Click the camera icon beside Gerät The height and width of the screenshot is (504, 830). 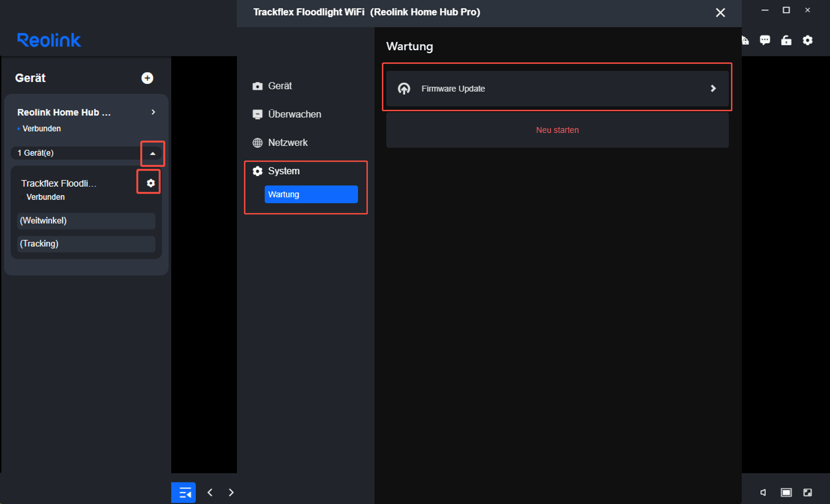pyautogui.click(x=258, y=86)
